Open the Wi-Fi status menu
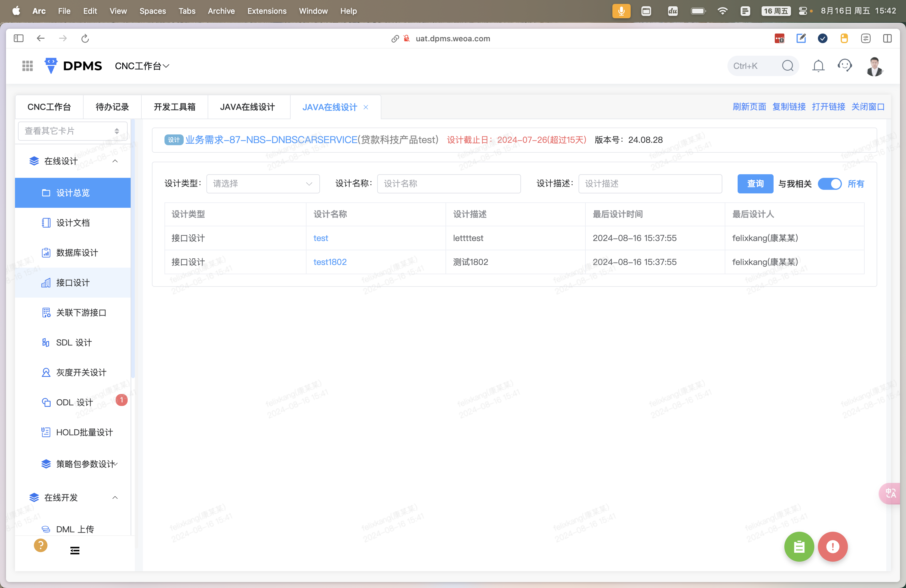 pyautogui.click(x=722, y=11)
